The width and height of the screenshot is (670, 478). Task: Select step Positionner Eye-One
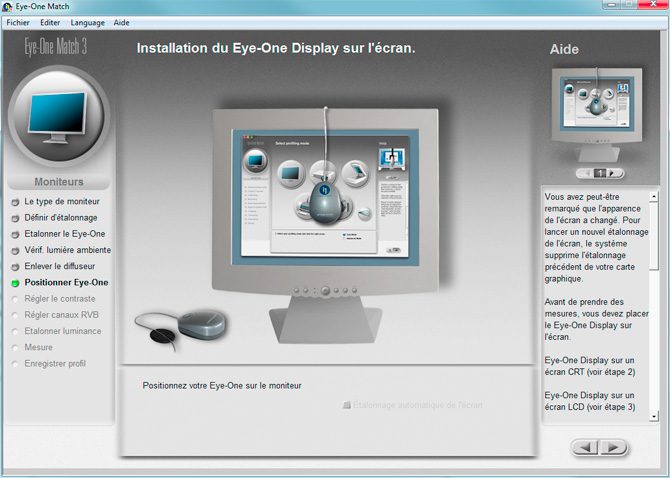coord(66,282)
